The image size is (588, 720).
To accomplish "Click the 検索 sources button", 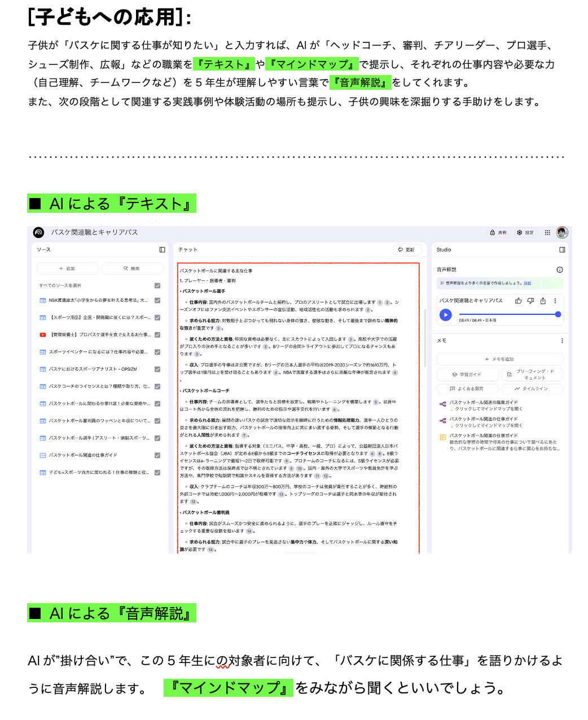I will pos(133,269).
